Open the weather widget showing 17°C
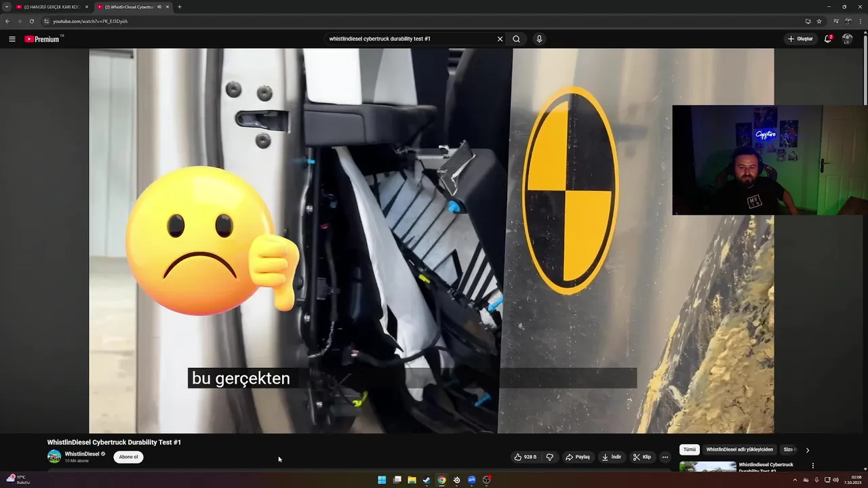This screenshot has width=868, height=488. pyautogui.click(x=18, y=480)
